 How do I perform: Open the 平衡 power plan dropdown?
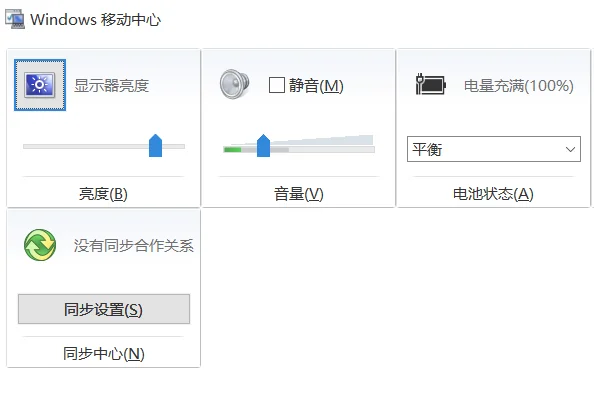[494, 149]
